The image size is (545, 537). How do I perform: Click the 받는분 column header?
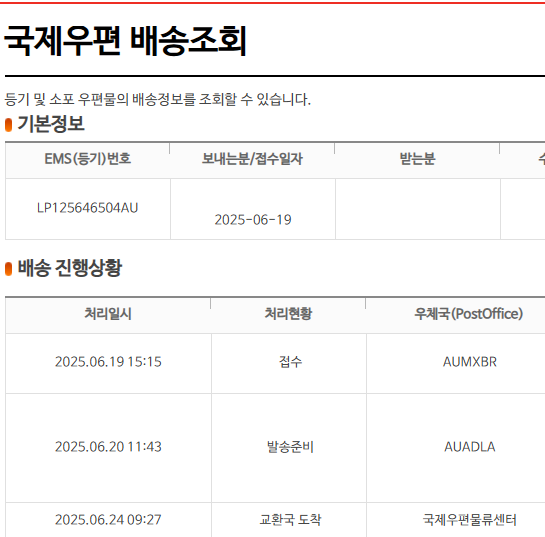pyautogui.click(x=417, y=159)
